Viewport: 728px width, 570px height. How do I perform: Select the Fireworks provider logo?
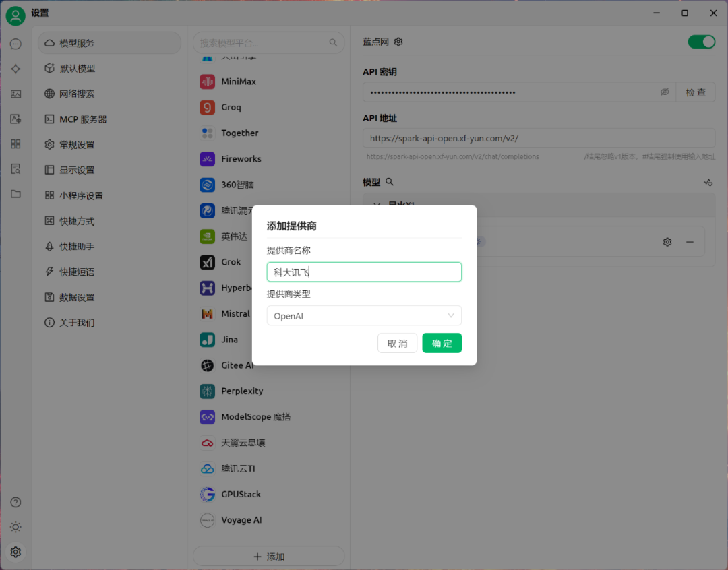[208, 159]
